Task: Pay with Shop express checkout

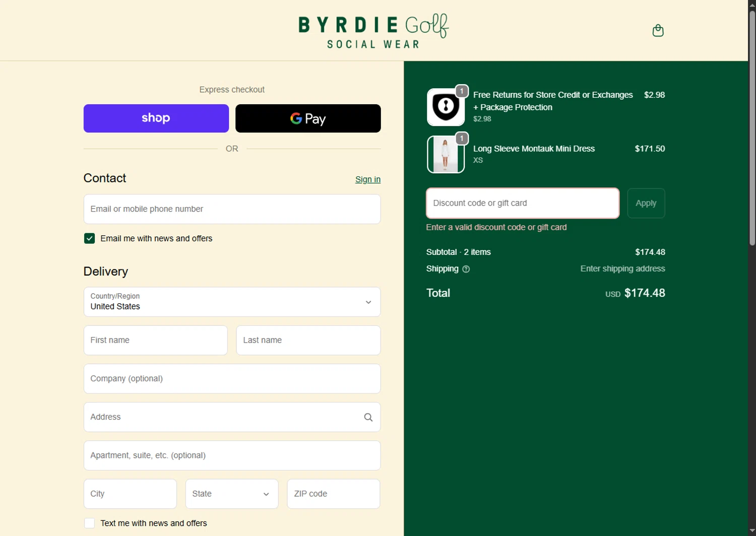Action: pyautogui.click(x=156, y=118)
